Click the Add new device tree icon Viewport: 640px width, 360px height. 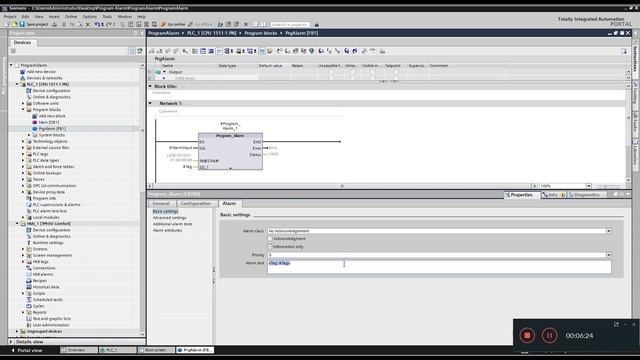(22, 71)
